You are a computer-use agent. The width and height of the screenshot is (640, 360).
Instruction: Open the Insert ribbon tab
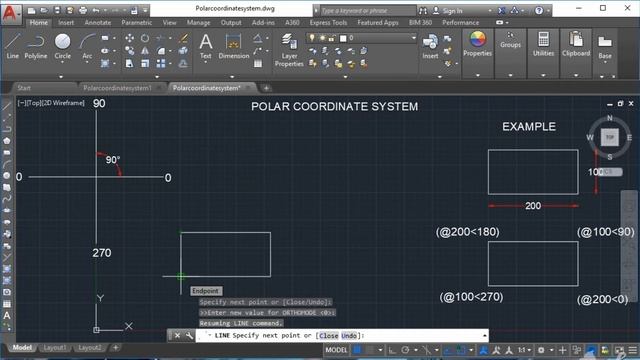point(66,22)
